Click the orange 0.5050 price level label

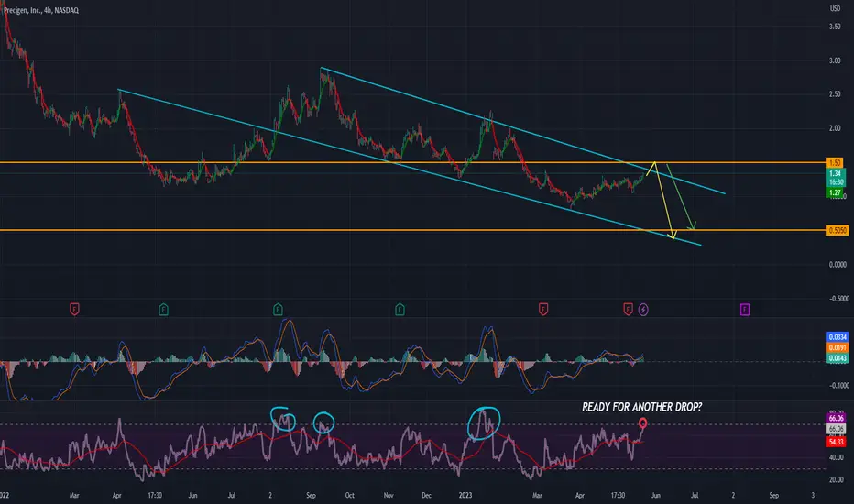click(x=838, y=230)
